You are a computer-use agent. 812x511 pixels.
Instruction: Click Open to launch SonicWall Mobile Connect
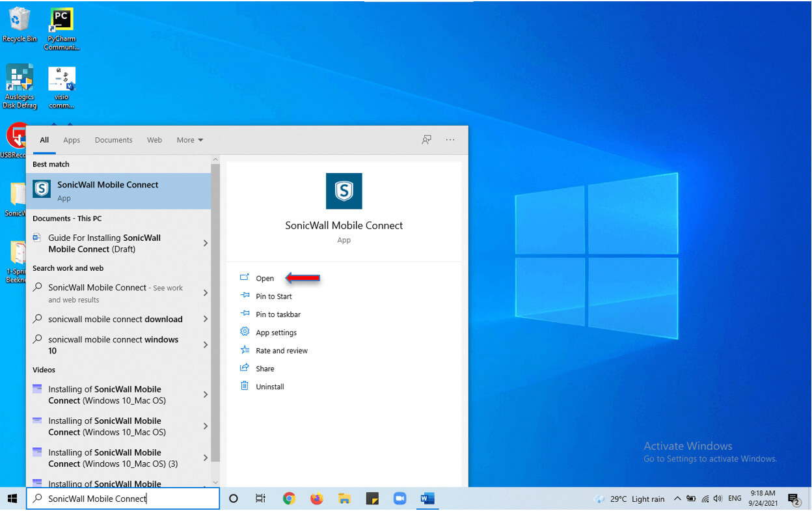pyautogui.click(x=265, y=278)
